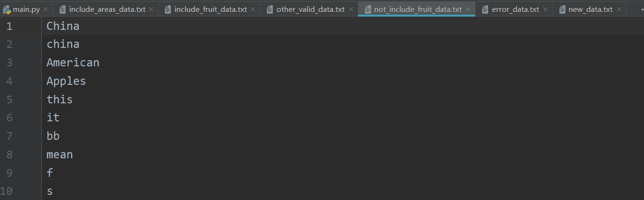Image resolution: width=644 pixels, height=200 pixels.
Task: Click the text file icon on include_areas_data.txt
Action: (x=62, y=9)
